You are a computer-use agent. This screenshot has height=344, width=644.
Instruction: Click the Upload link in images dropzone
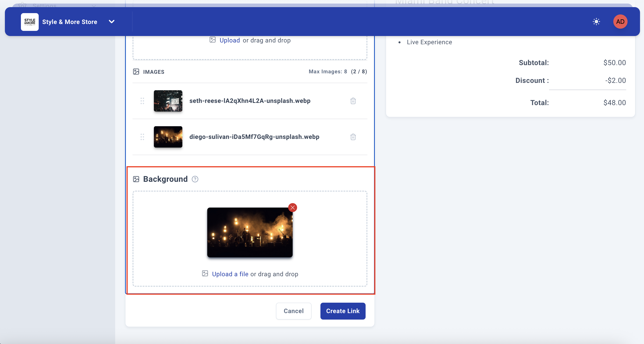pyautogui.click(x=229, y=40)
